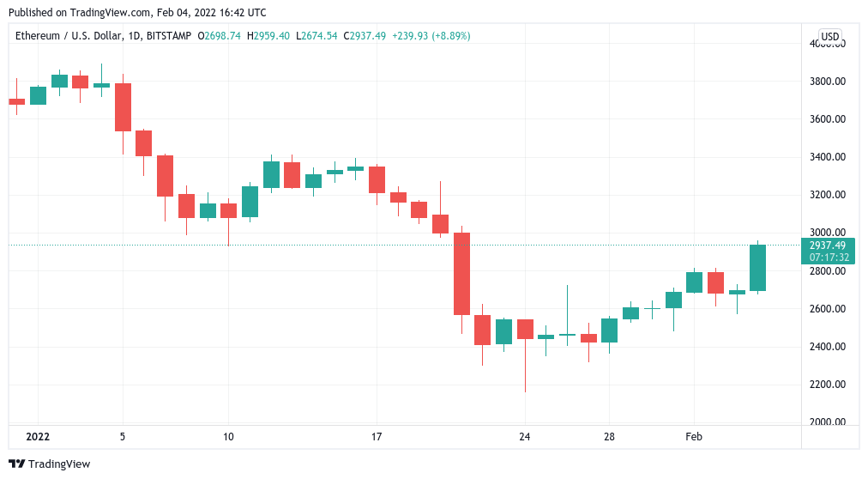Click the 'Published on TradingView.com' header text
The image size is (868, 479).
(136, 12)
